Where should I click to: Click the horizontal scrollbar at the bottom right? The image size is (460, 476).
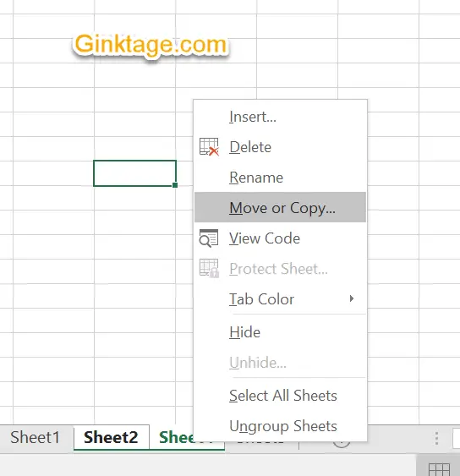(456, 438)
